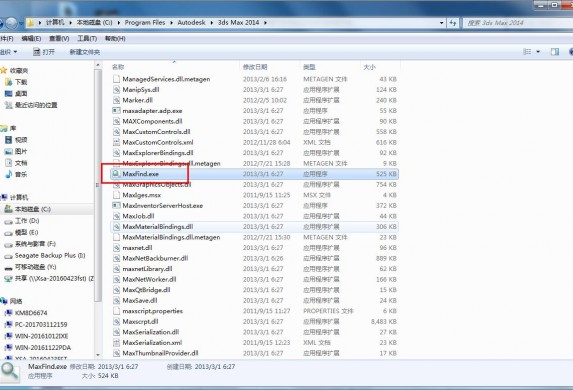Click the change view icon in the toolbar
Screen dimensions: 573x390
tap(527, 52)
